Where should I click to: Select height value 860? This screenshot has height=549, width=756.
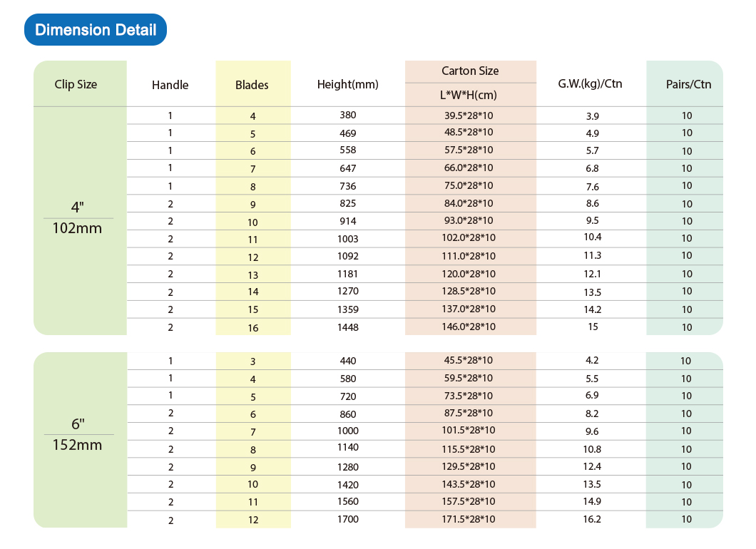[347, 414]
